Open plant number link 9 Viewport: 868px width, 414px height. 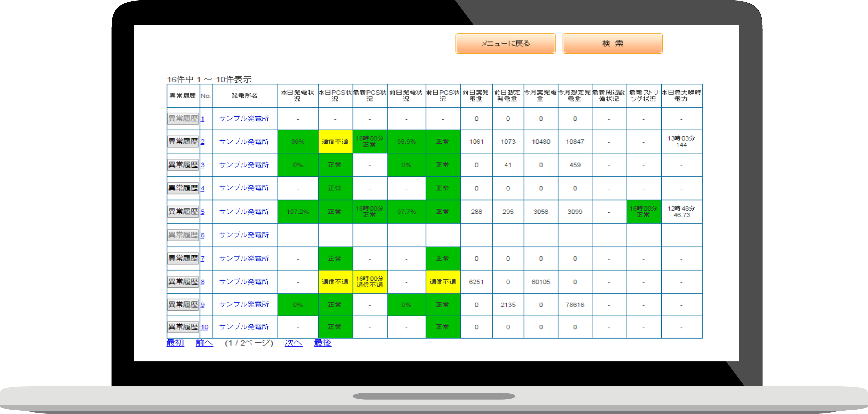point(203,305)
